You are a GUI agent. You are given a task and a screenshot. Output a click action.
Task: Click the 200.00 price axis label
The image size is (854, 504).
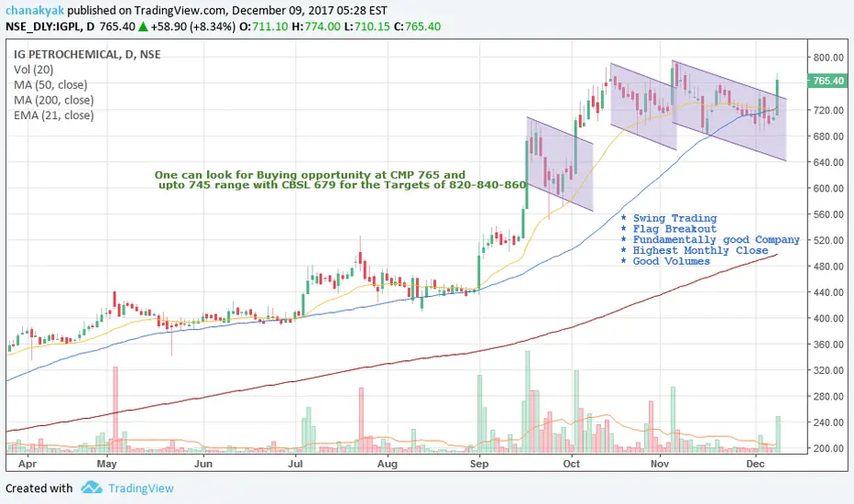coord(828,448)
